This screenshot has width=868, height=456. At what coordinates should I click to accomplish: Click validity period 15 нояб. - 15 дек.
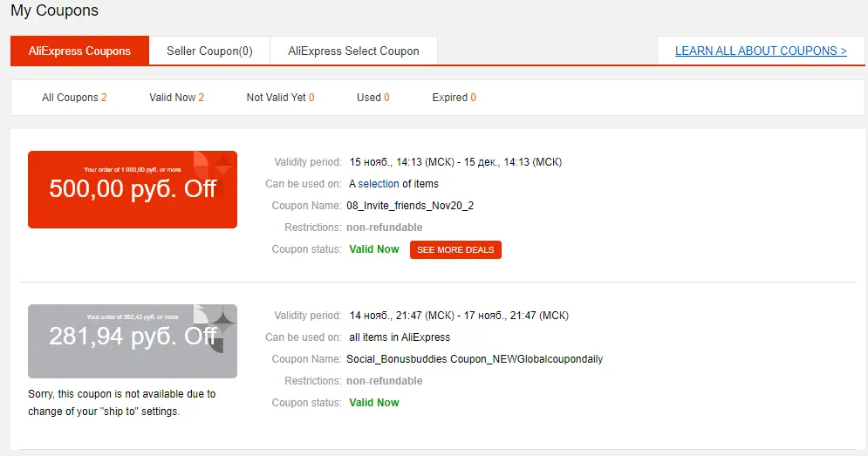[x=455, y=162]
